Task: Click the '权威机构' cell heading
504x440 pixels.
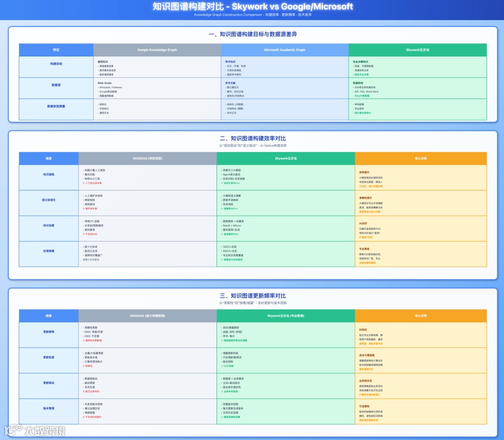Action: (358, 83)
